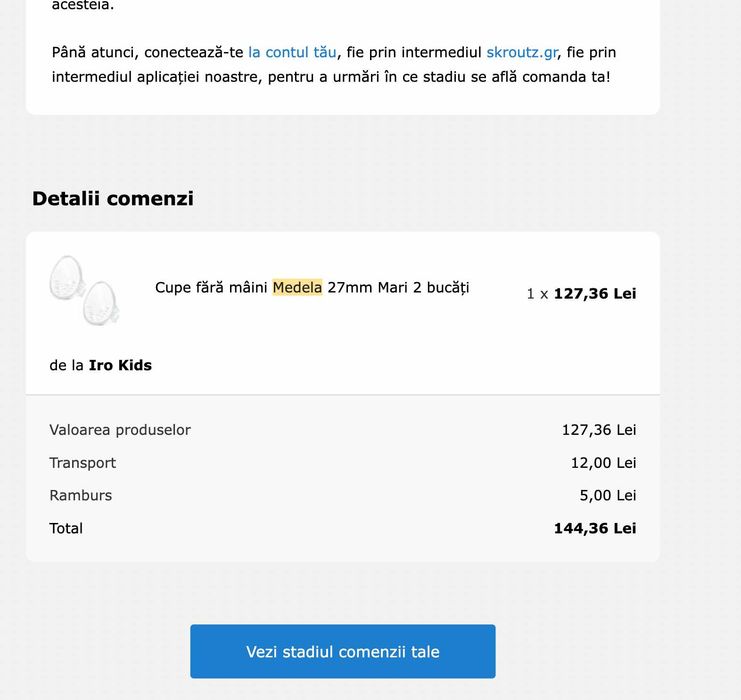Image resolution: width=741 pixels, height=700 pixels.
Task: Open the skroutz.gr link
Action: coord(522,52)
